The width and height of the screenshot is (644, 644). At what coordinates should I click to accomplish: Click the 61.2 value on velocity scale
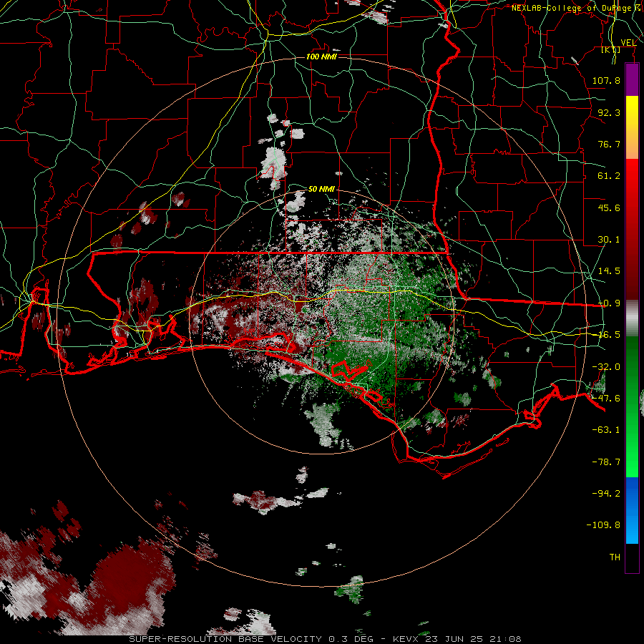[609, 176]
